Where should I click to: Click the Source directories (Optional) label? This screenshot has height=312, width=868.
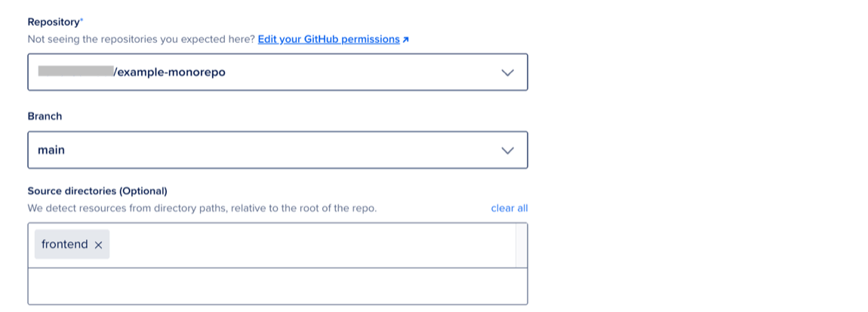97,191
